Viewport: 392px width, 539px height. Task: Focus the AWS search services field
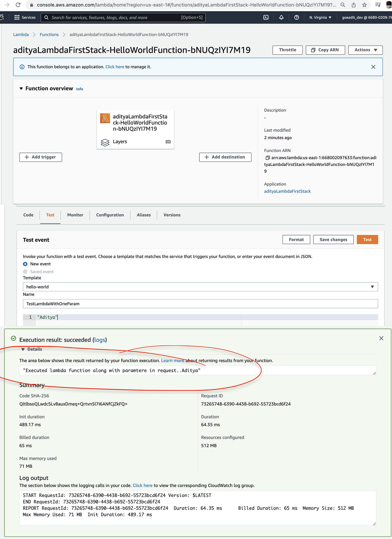[123, 17]
